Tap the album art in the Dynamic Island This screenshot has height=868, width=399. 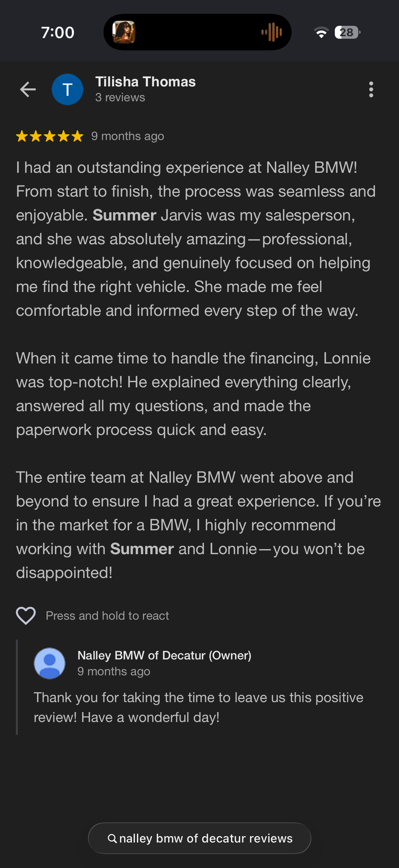[125, 33]
